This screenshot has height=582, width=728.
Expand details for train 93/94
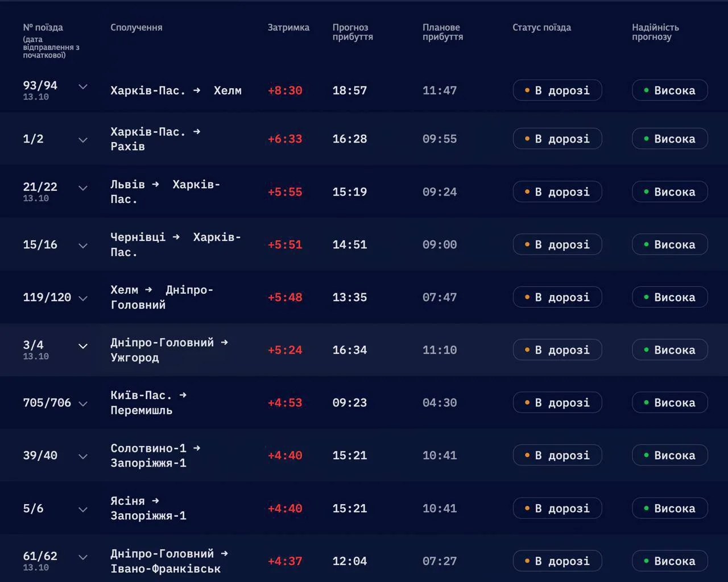pyautogui.click(x=83, y=87)
